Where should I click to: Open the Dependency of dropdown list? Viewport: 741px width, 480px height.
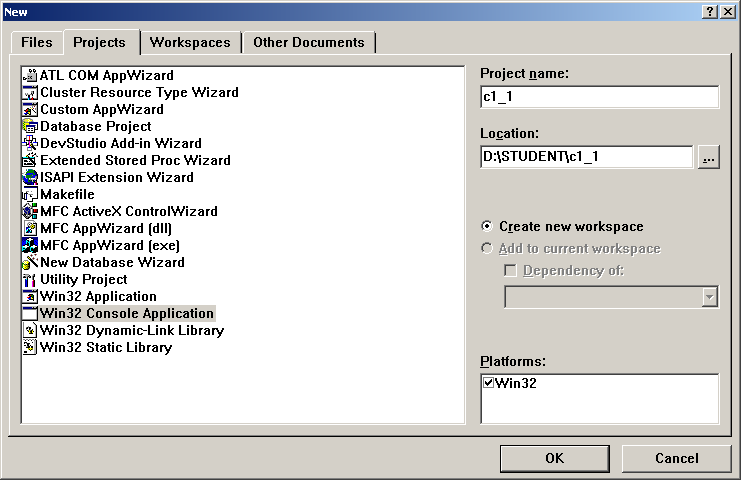click(710, 296)
